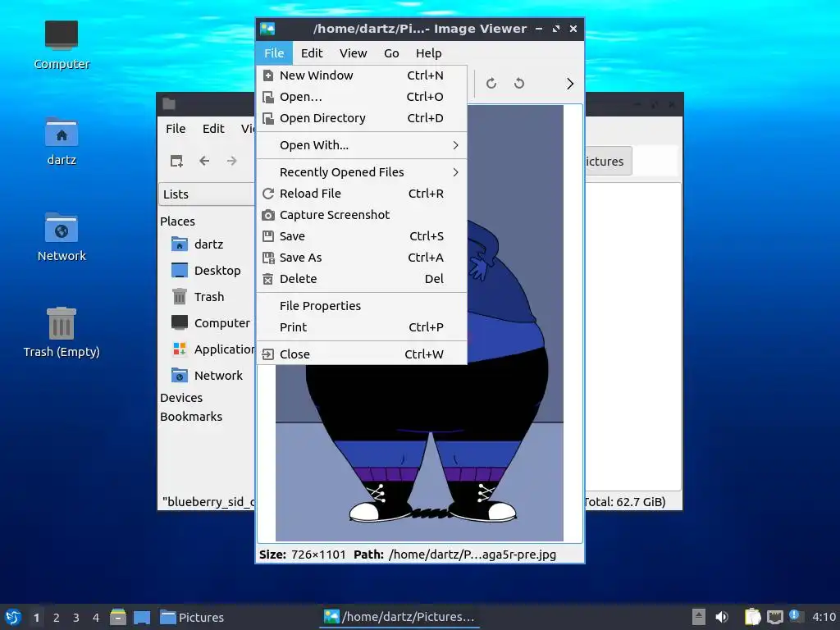The height and width of the screenshot is (630, 840).
Task: Choose Print from the File menu
Action: click(362, 327)
